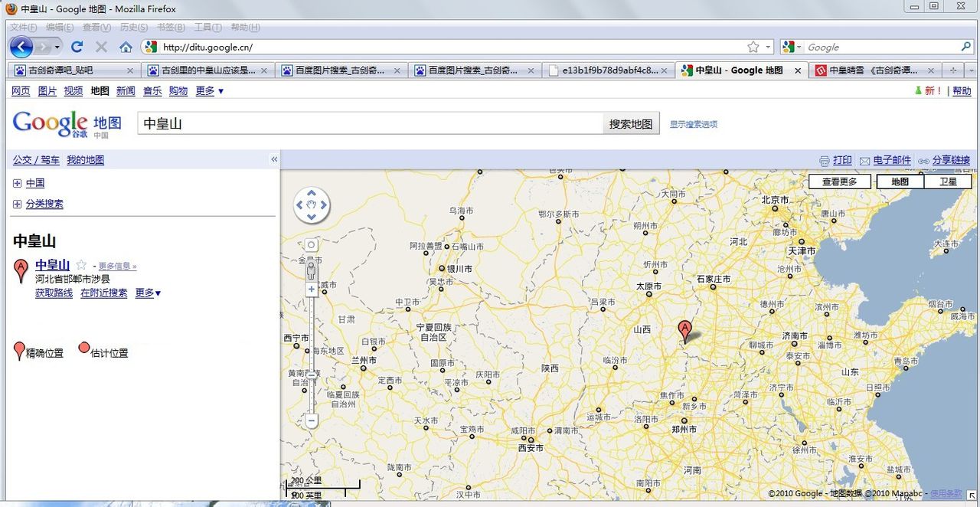
Task: Expand the 中国 tree item
Action: tap(17, 184)
